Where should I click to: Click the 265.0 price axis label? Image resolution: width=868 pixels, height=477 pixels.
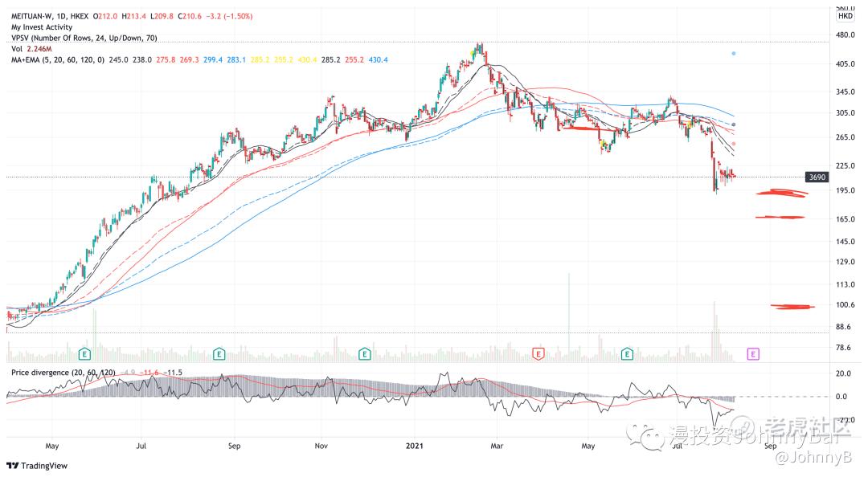[845, 137]
